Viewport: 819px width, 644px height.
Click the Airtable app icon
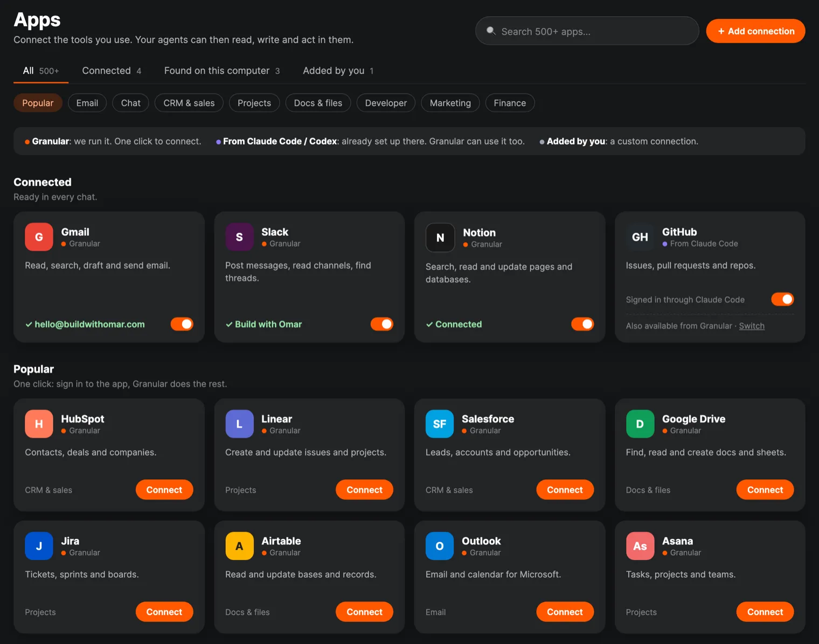coord(239,546)
